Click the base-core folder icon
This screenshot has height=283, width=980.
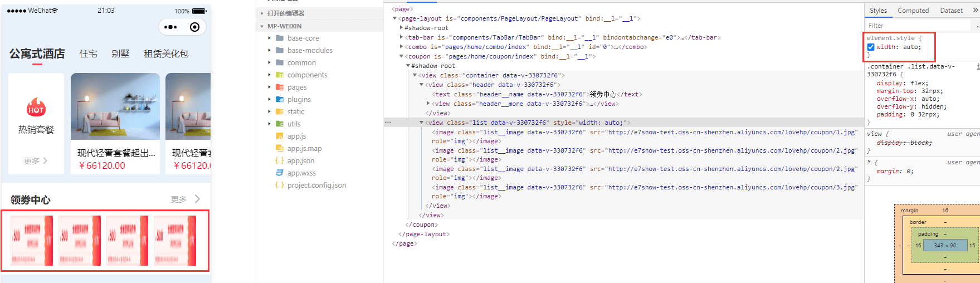point(280,38)
